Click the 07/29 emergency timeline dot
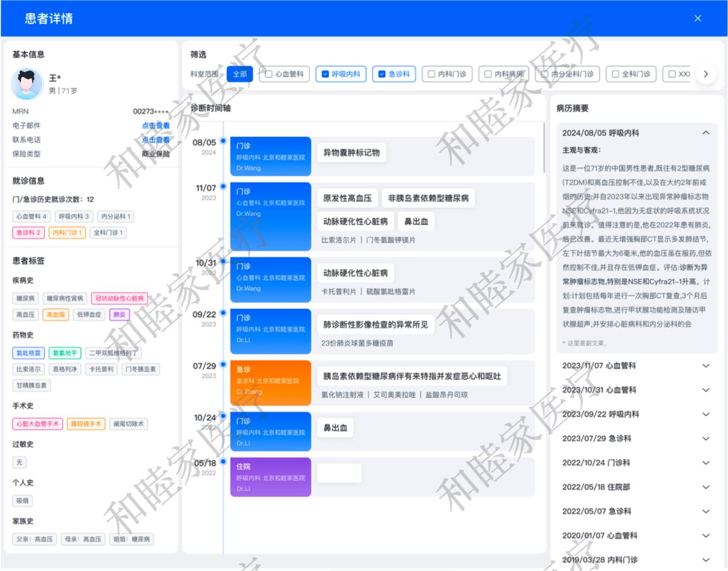Screen dimensions: 728x571 223,364
